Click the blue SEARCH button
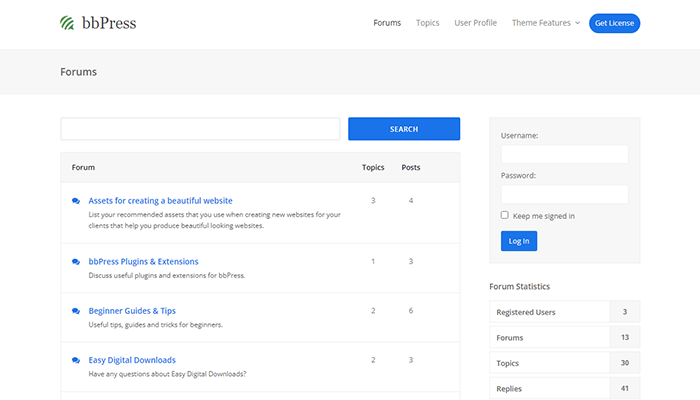Screen dimensions: 700x400 [404, 129]
